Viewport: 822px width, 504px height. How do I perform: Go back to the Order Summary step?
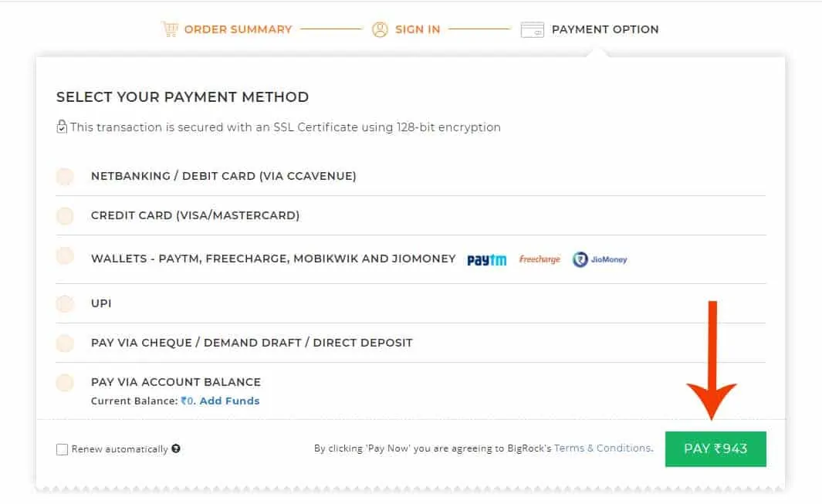(x=238, y=29)
